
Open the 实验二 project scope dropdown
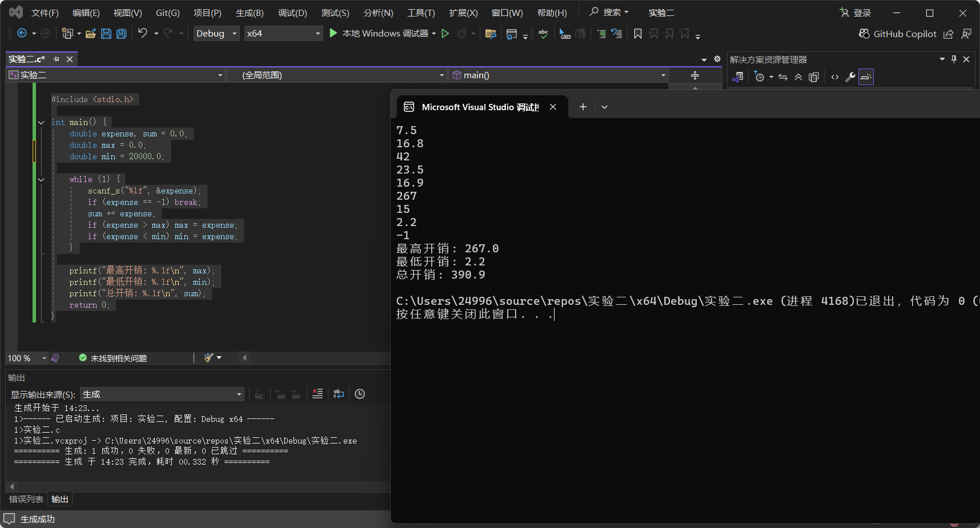pos(116,75)
